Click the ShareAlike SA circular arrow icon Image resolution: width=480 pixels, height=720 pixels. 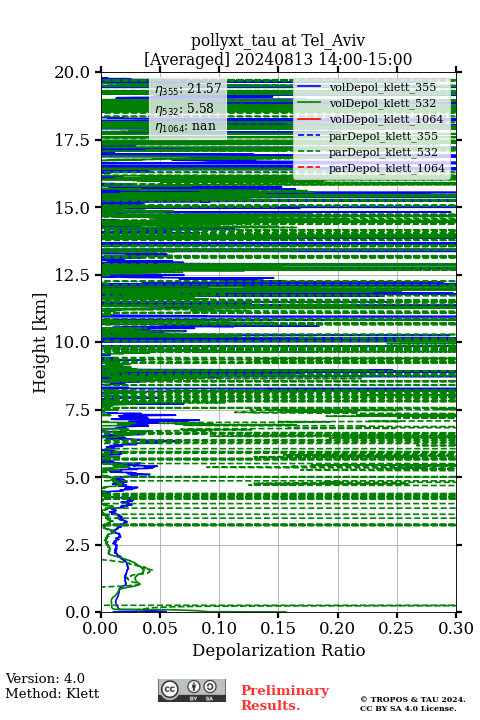(210, 687)
